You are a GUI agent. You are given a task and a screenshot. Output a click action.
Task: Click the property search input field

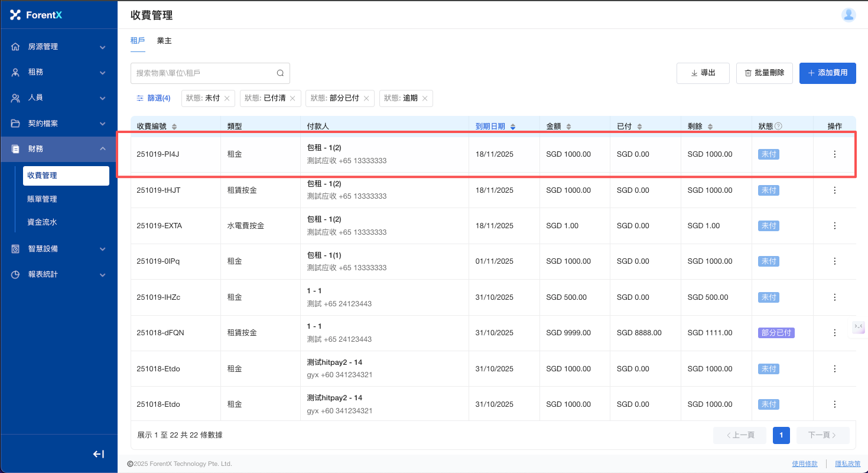204,73
